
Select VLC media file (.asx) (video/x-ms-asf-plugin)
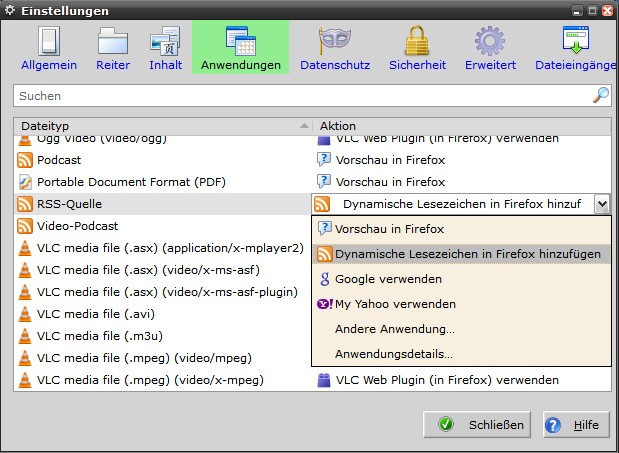coord(163,292)
